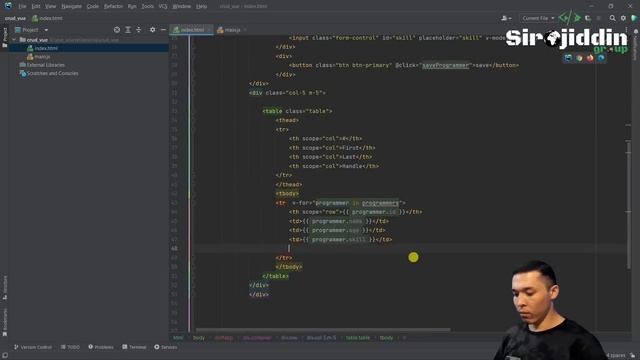Open the TODO tool window
The width and height of the screenshot is (640, 360).
70,347
